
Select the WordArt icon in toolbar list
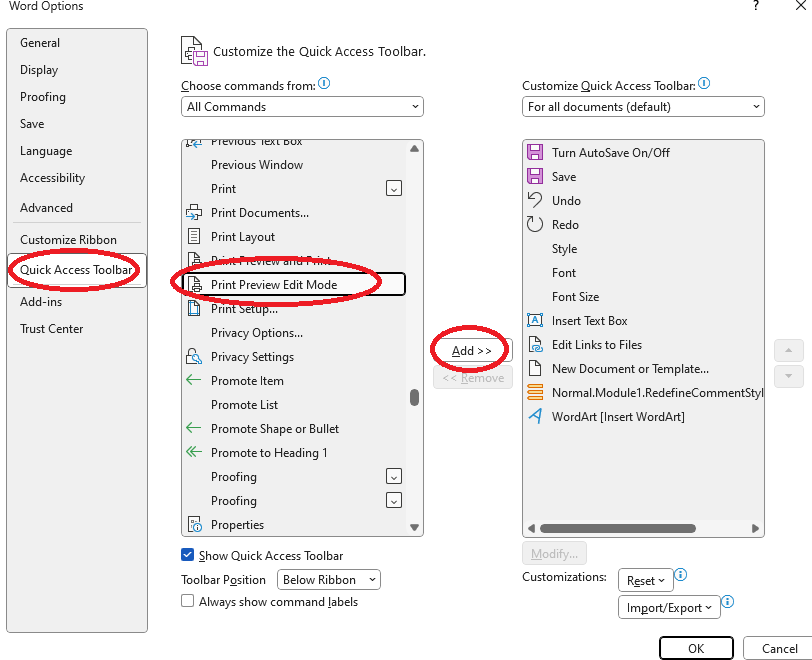point(535,416)
